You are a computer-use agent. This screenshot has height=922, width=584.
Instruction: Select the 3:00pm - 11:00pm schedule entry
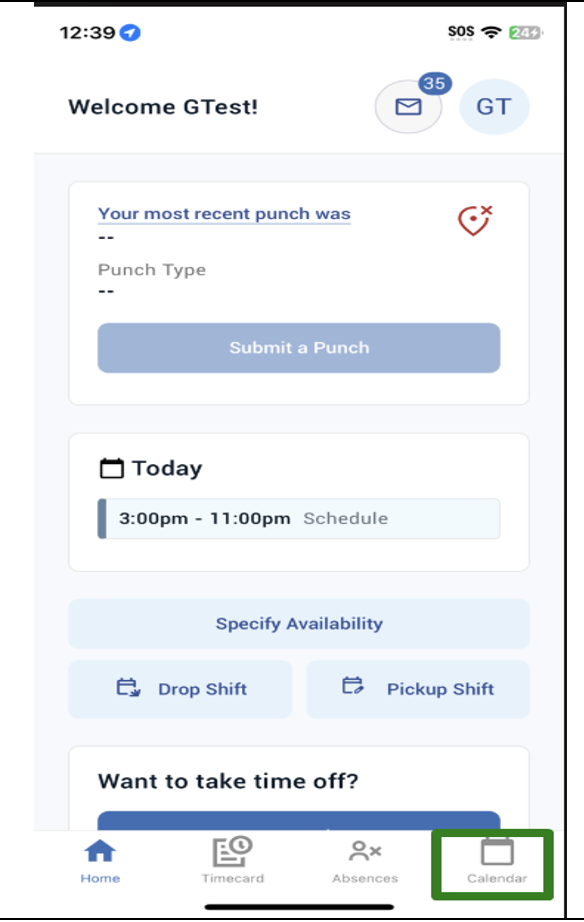[299, 519]
